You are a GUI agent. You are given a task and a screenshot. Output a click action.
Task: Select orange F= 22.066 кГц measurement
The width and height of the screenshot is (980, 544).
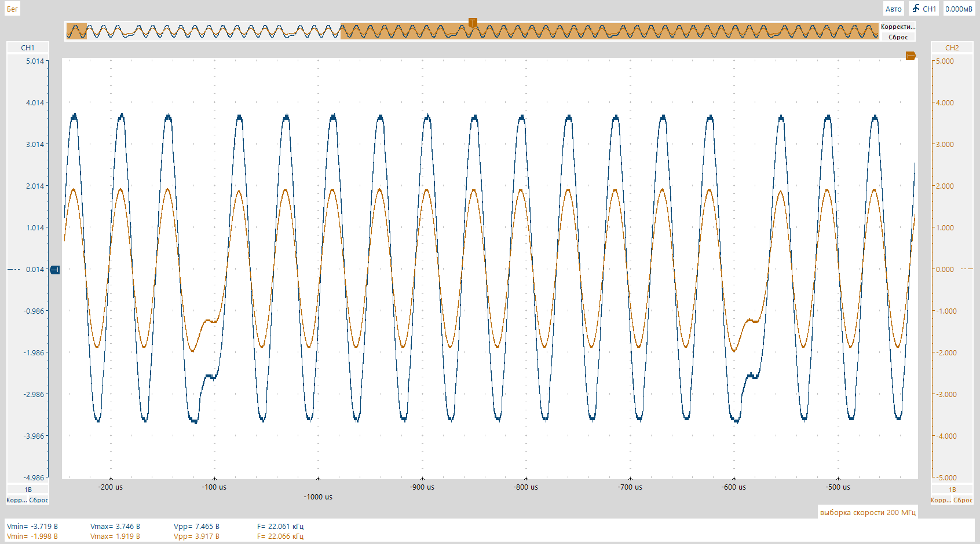[x=280, y=536]
